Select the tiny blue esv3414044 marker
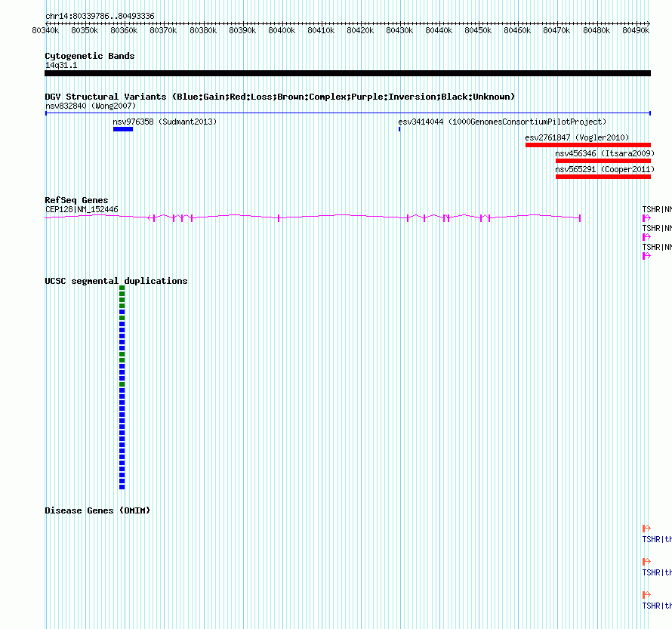 pyautogui.click(x=399, y=129)
